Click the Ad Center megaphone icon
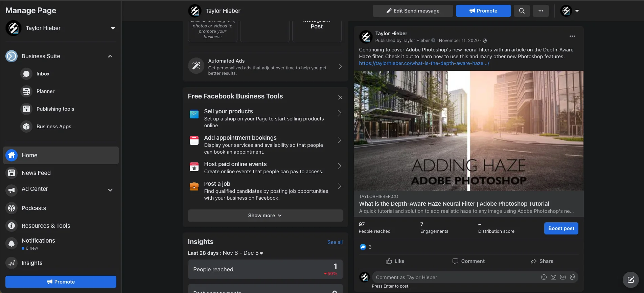 click(11, 190)
